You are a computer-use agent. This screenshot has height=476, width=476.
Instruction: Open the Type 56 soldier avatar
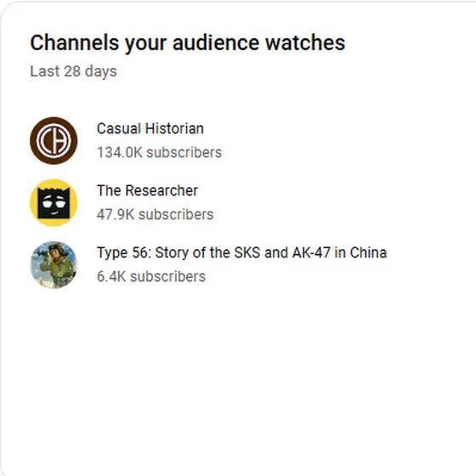coord(54,264)
